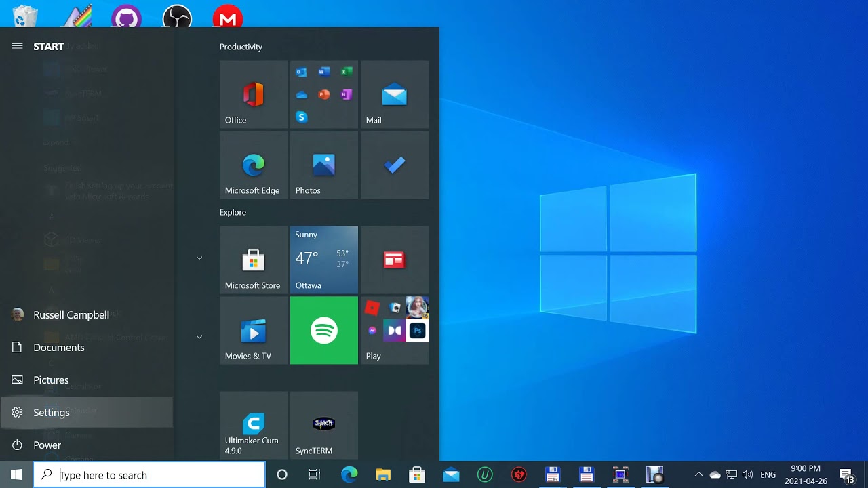
Task: Open the Roblox icon in Play tile
Action: [x=372, y=308]
